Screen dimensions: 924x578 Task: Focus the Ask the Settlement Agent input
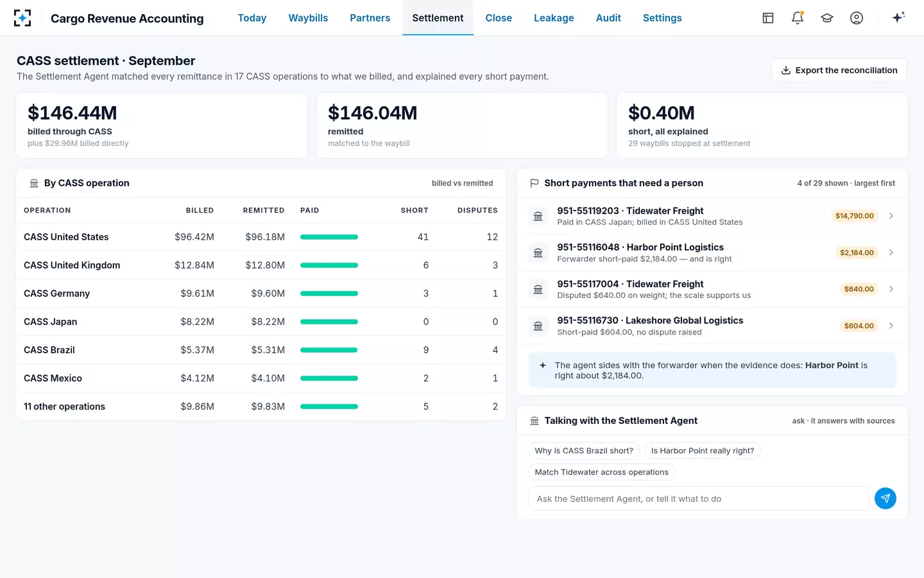click(698, 498)
